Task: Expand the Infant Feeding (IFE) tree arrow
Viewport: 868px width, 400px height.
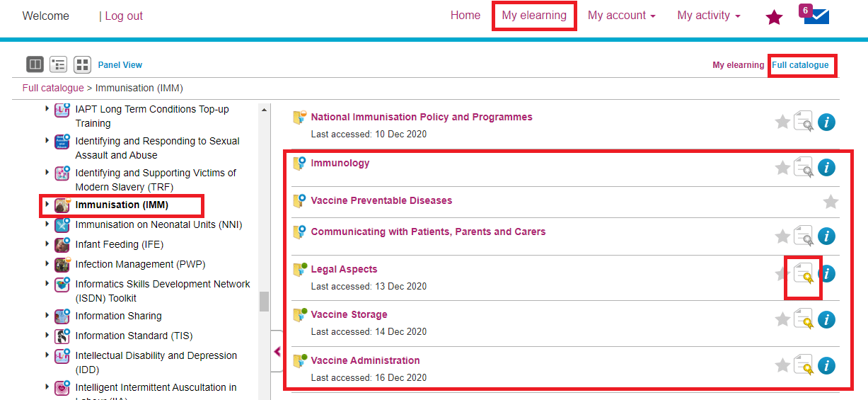Action: point(47,244)
